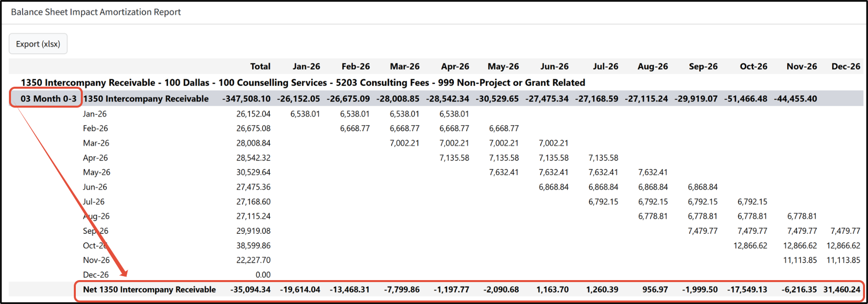Image resolution: width=868 pixels, height=304 pixels.
Task: Click the value -44,455.40
Action: [x=795, y=99]
